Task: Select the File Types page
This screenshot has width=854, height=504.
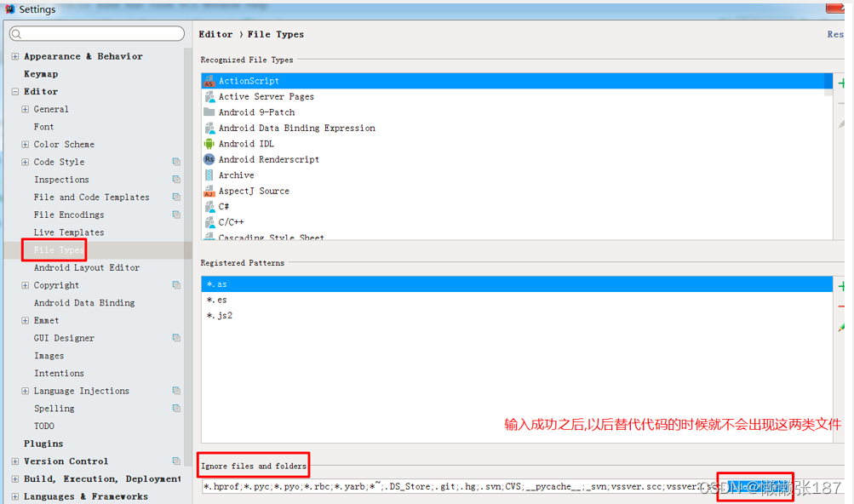Action: [x=59, y=250]
